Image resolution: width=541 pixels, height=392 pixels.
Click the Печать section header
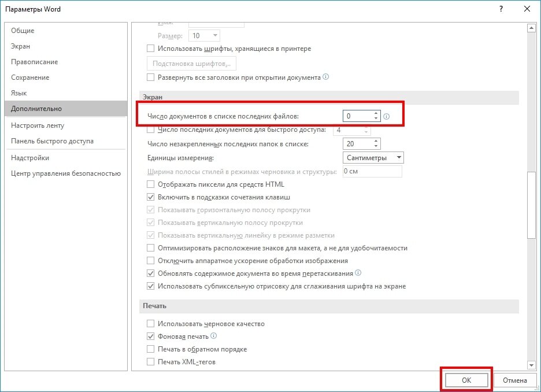pos(329,306)
